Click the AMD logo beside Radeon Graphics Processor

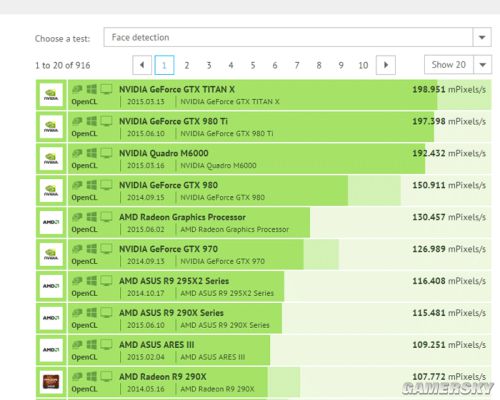[x=51, y=222]
